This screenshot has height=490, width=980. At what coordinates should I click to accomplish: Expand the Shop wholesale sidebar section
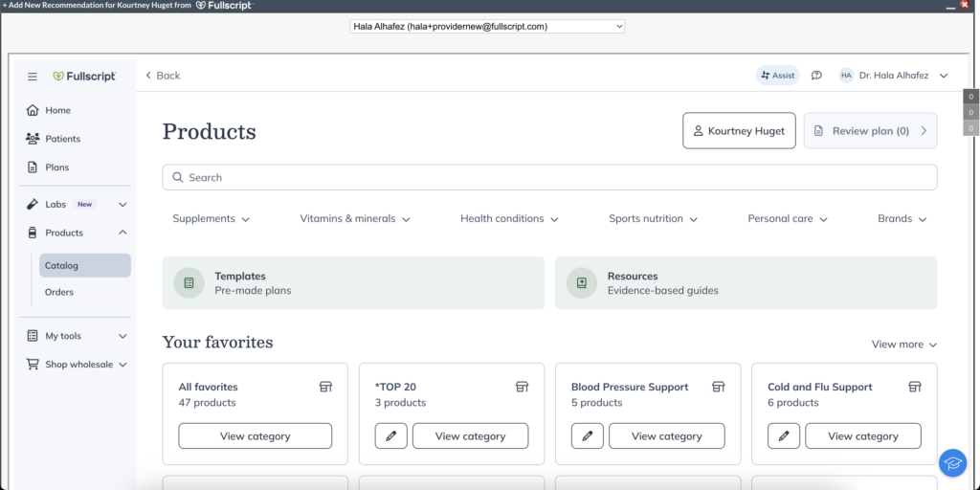click(122, 365)
